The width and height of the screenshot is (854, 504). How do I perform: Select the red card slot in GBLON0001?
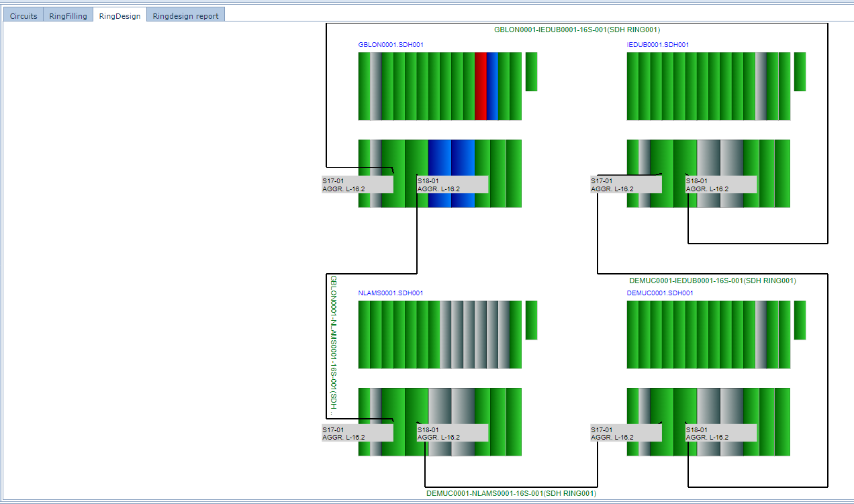pos(480,86)
